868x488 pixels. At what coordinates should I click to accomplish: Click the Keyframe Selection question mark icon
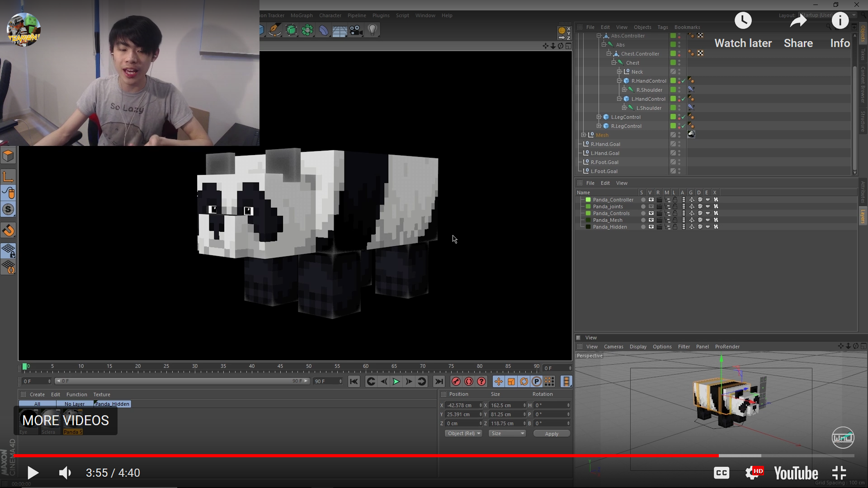point(481,382)
